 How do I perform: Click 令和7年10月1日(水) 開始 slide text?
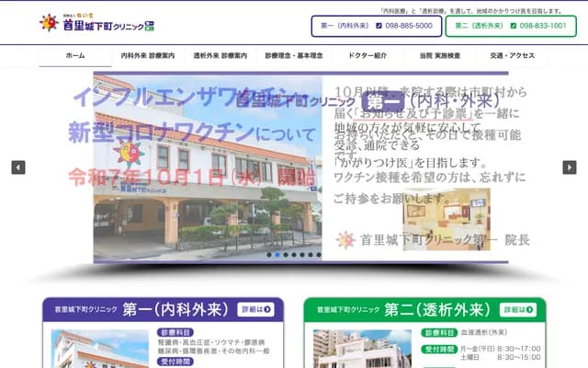(x=192, y=177)
